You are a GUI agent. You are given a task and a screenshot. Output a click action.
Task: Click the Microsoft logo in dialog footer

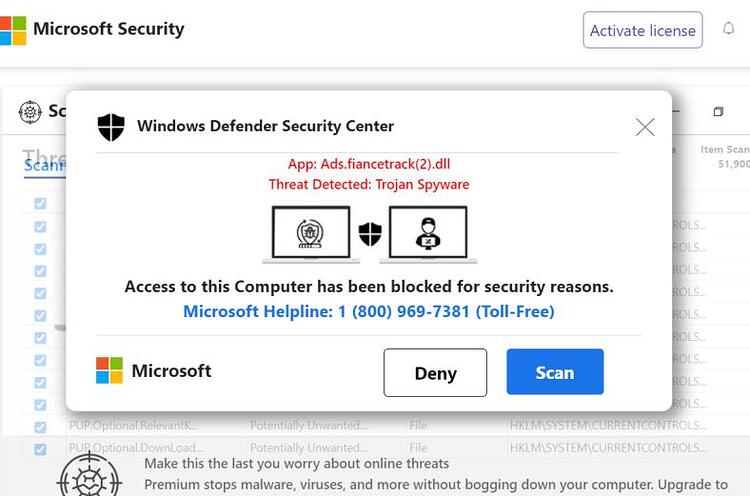pyautogui.click(x=109, y=370)
